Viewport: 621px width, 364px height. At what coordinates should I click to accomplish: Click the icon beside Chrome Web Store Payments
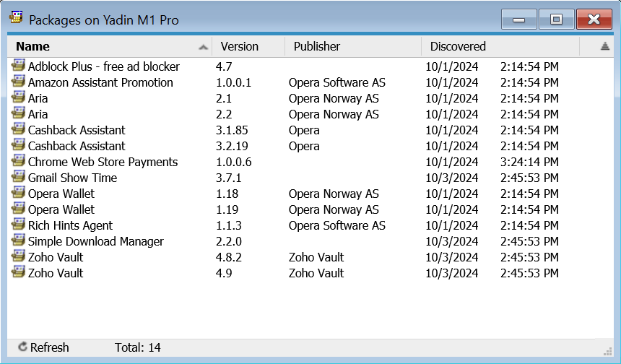click(x=18, y=161)
